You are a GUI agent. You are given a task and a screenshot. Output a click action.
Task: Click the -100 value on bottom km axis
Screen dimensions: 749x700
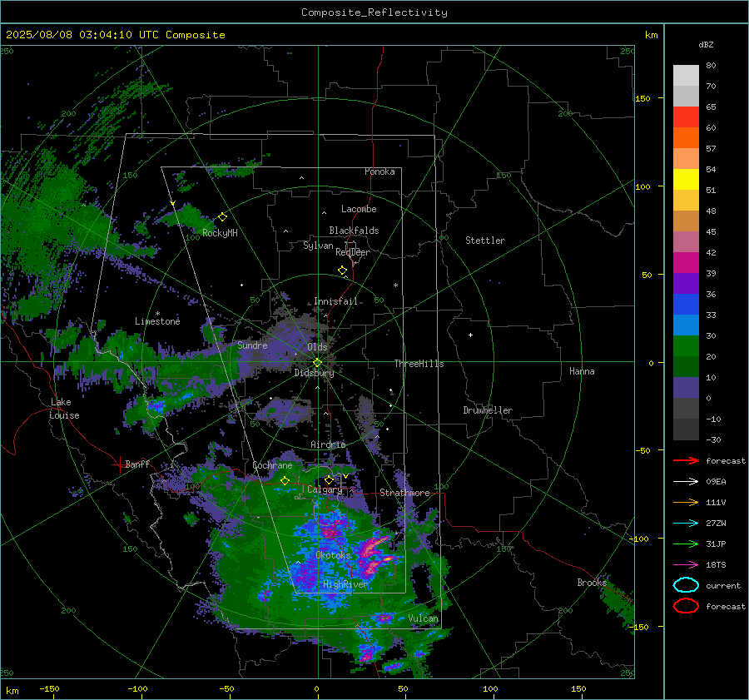(137, 688)
